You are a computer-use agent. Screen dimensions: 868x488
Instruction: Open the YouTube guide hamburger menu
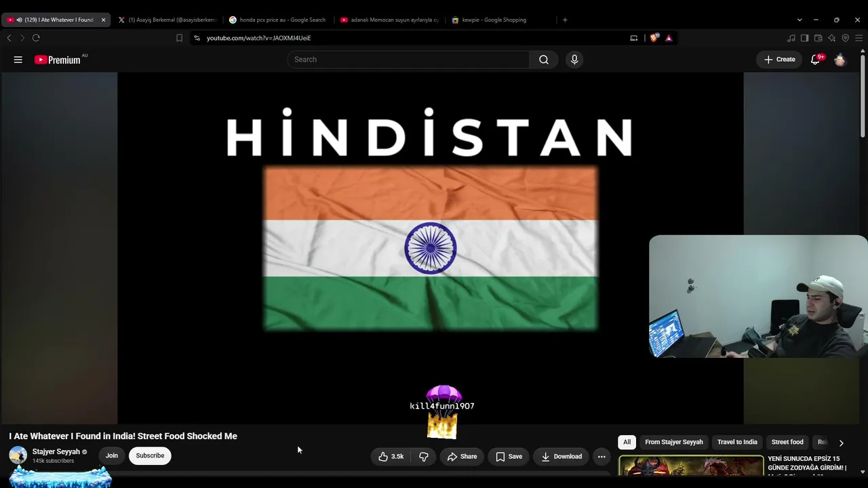(18, 60)
